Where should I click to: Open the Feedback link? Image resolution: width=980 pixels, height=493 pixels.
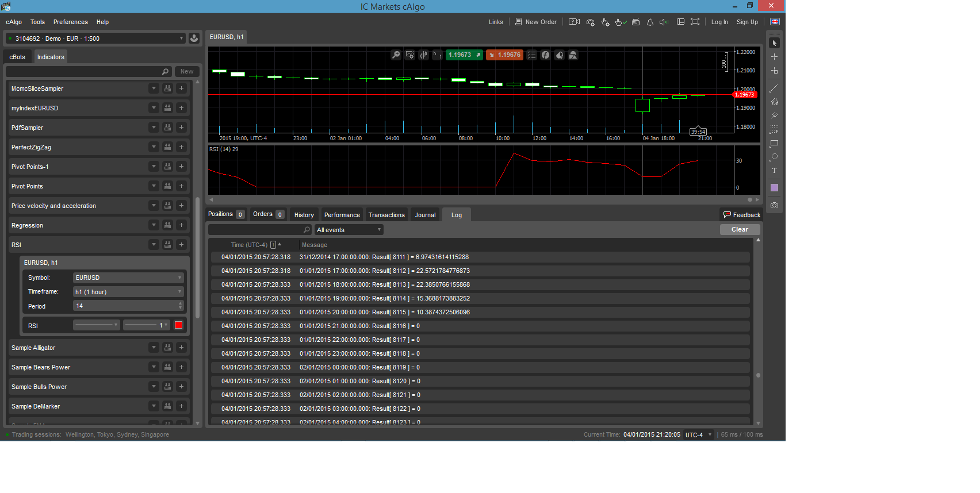(x=742, y=215)
